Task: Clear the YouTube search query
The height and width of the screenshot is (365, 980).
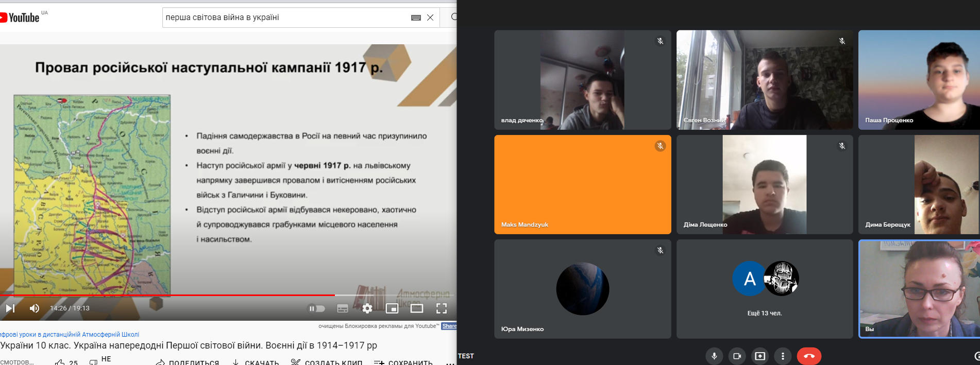Action: (430, 18)
